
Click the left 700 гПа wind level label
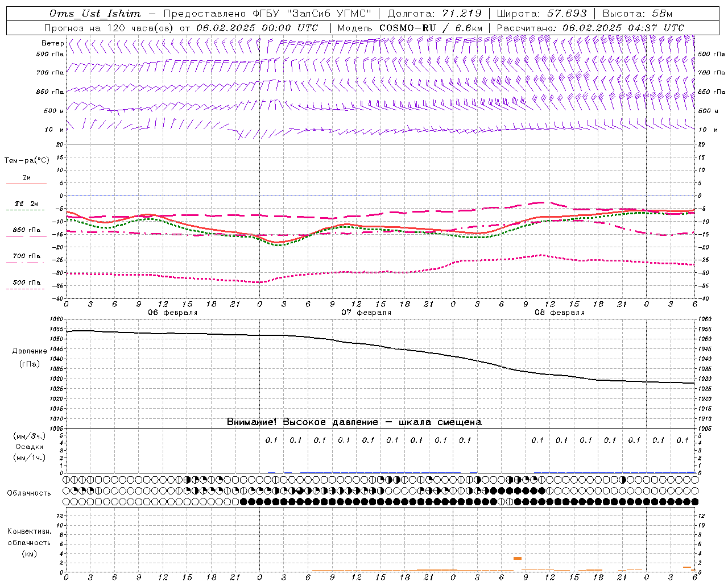click(50, 73)
